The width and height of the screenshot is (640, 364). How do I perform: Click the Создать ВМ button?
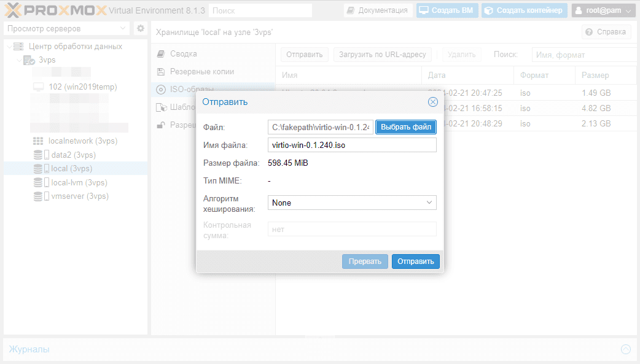click(x=447, y=10)
